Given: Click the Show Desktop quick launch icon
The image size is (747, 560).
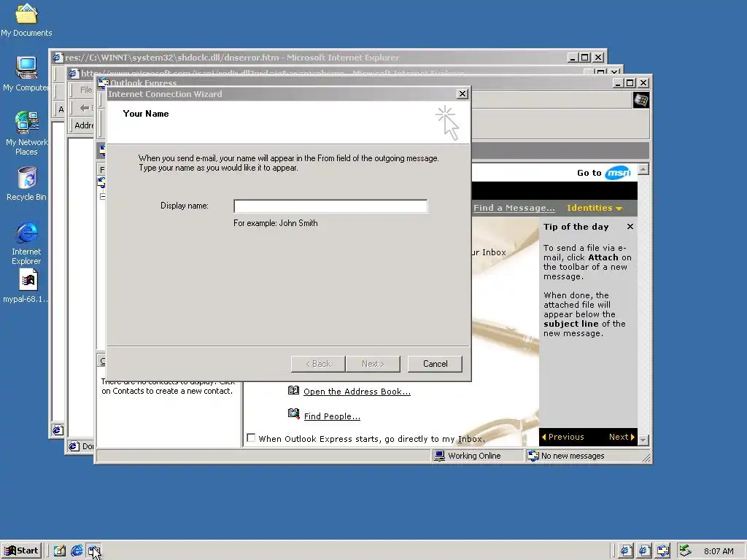Looking at the screenshot, I should point(60,551).
